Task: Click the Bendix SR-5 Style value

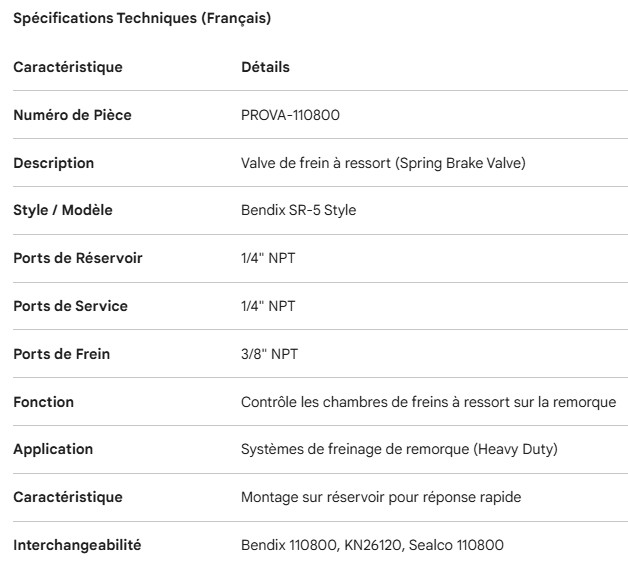Action: (298, 211)
